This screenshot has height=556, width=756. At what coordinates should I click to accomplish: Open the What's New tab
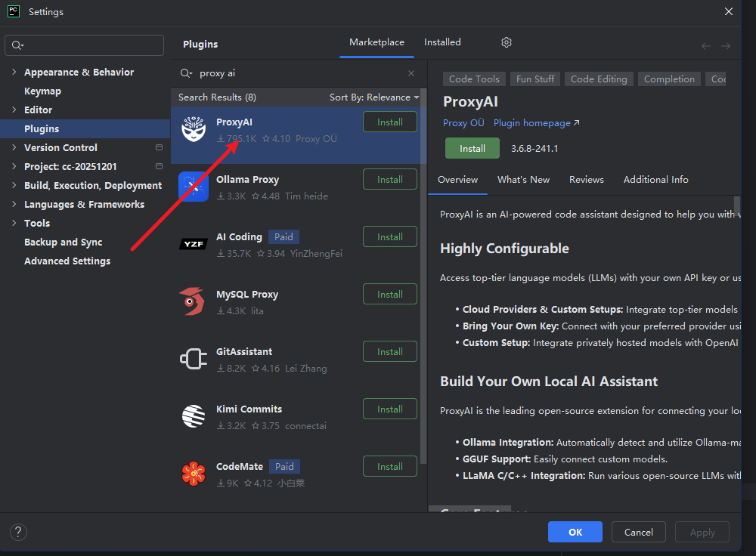click(523, 180)
